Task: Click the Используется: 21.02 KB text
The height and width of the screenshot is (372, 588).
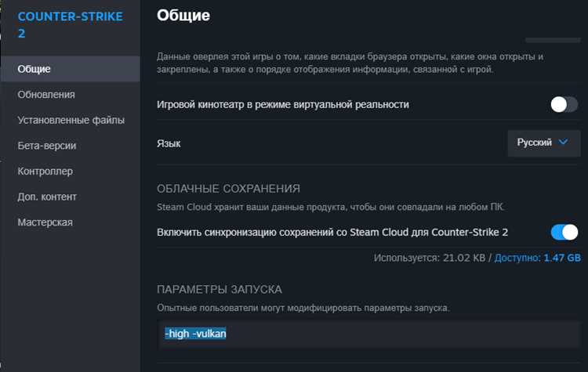Action: (x=430, y=258)
